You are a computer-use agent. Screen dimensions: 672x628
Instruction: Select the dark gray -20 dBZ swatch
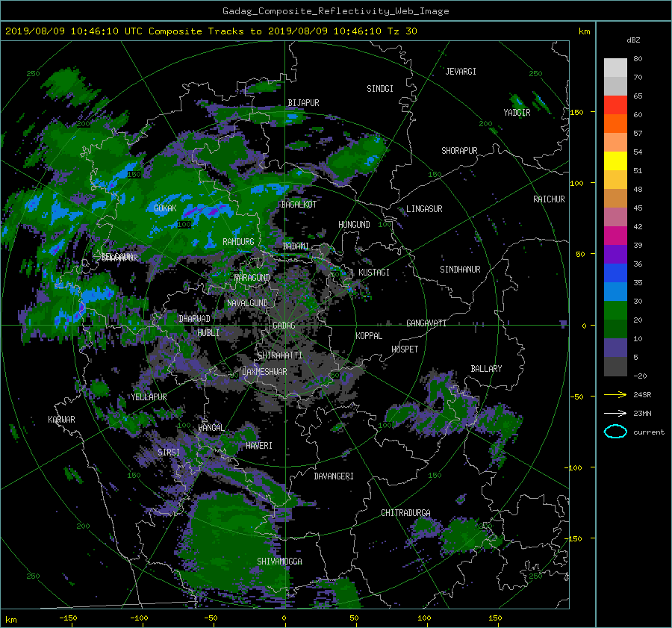(x=615, y=367)
